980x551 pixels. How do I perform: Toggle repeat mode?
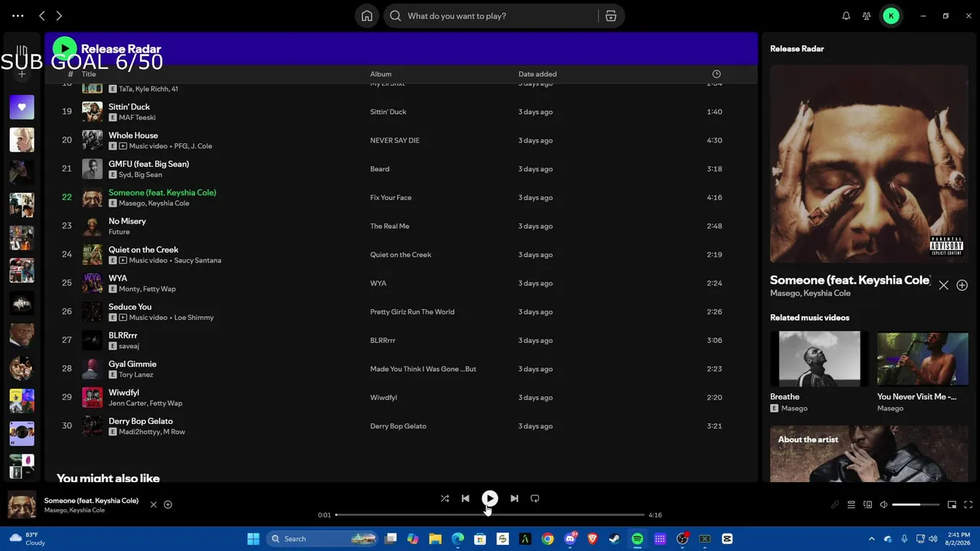point(535,498)
